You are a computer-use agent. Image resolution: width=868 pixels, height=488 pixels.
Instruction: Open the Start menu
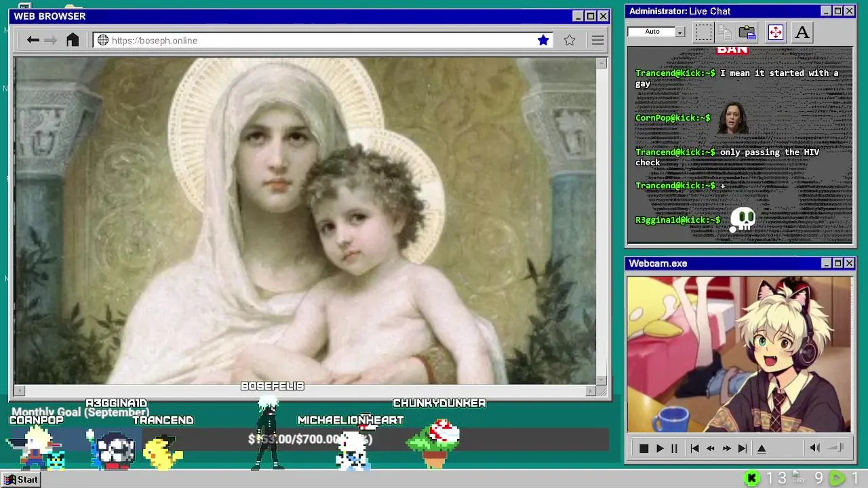(22, 479)
